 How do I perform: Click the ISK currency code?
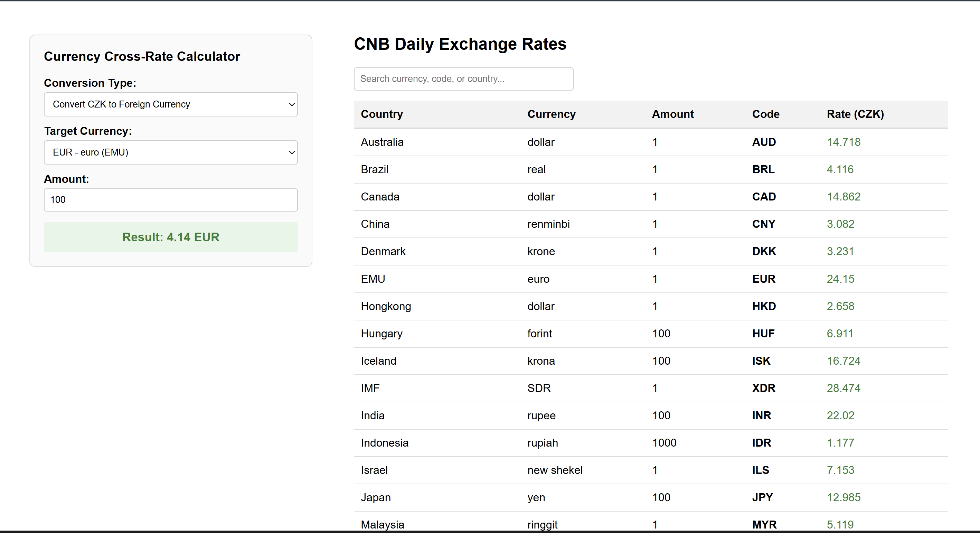coord(761,361)
